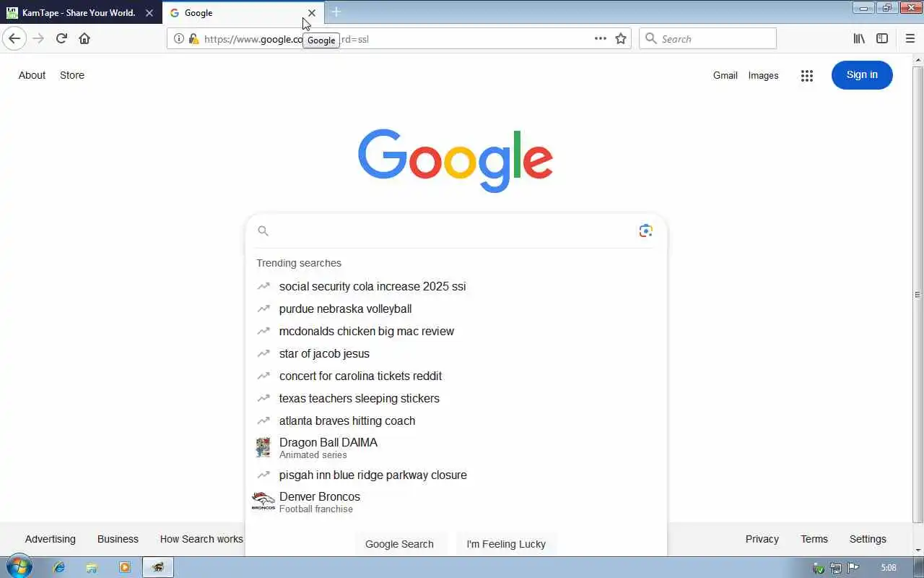
Task: Bookmark this page with the star
Action: click(621, 39)
